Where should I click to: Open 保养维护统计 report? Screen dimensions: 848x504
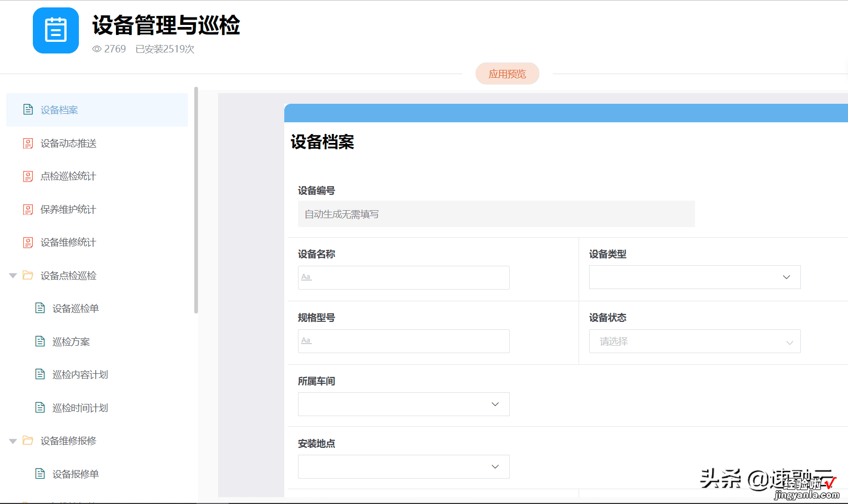click(x=68, y=210)
